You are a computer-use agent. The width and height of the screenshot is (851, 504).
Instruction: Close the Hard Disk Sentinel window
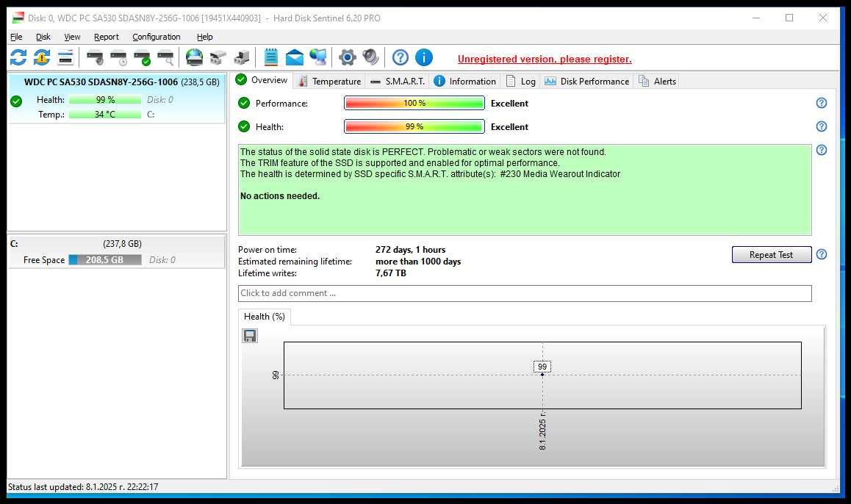[x=823, y=18]
